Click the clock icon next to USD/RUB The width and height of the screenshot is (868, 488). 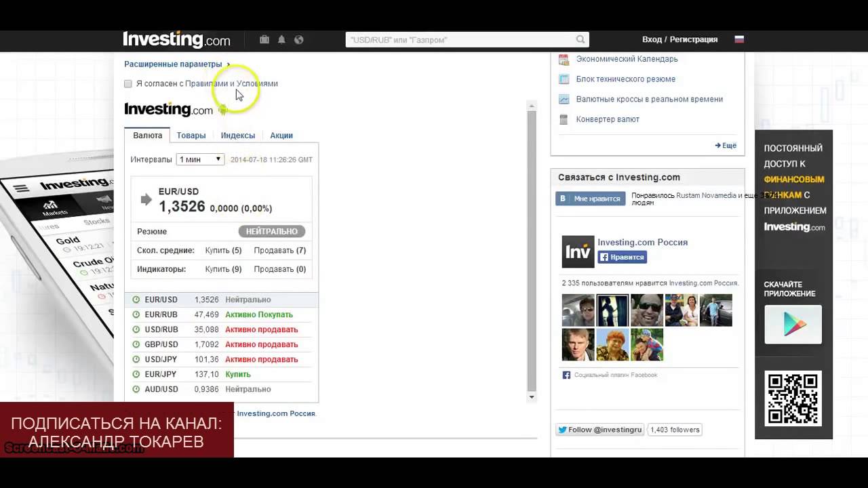coord(136,329)
